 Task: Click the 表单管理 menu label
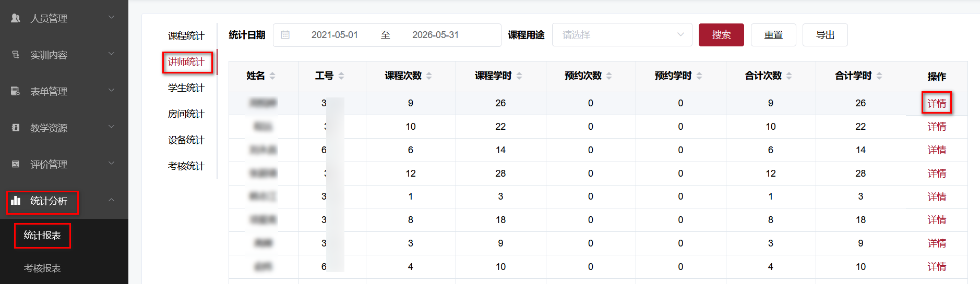(x=49, y=92)
